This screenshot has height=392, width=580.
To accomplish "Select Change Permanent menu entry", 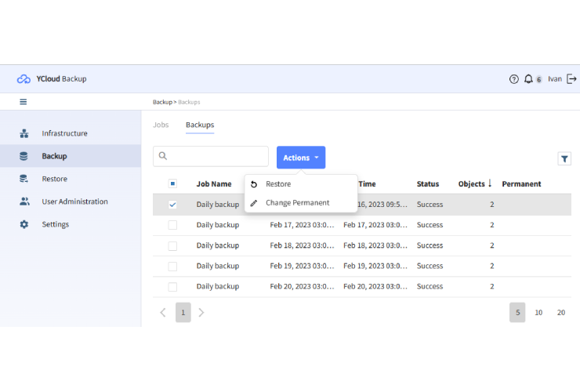I will [x=297, y=203].
